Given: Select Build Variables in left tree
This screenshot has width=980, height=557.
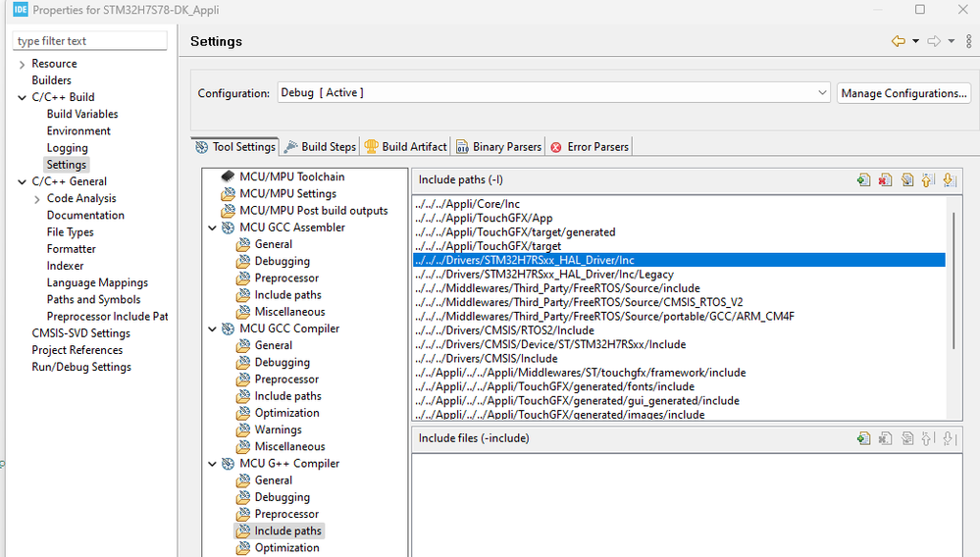Looking at the screenshot, I should (x=81, y=115).
